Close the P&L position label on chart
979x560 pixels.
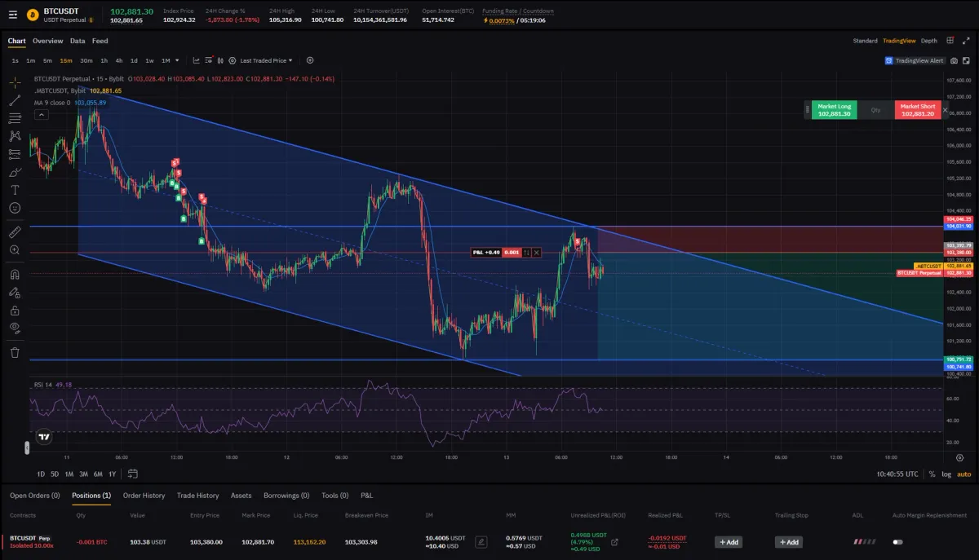[537, 253]
